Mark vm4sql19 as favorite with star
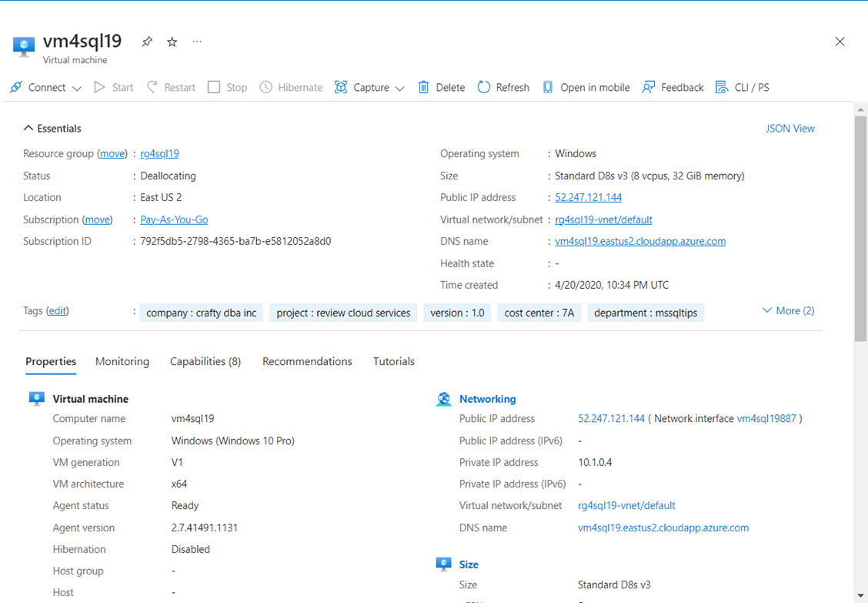This screenshot has height=603, width=868. (172, 42)
